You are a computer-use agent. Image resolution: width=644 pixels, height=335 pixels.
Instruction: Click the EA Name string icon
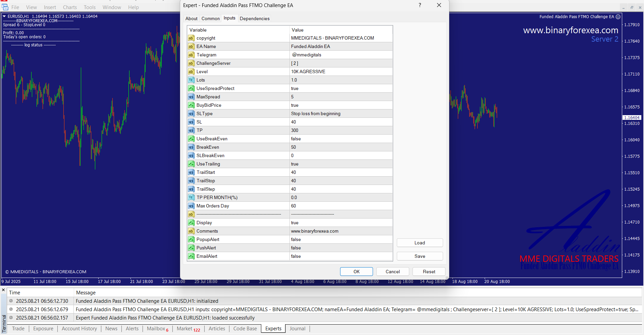tap(191, 47)
